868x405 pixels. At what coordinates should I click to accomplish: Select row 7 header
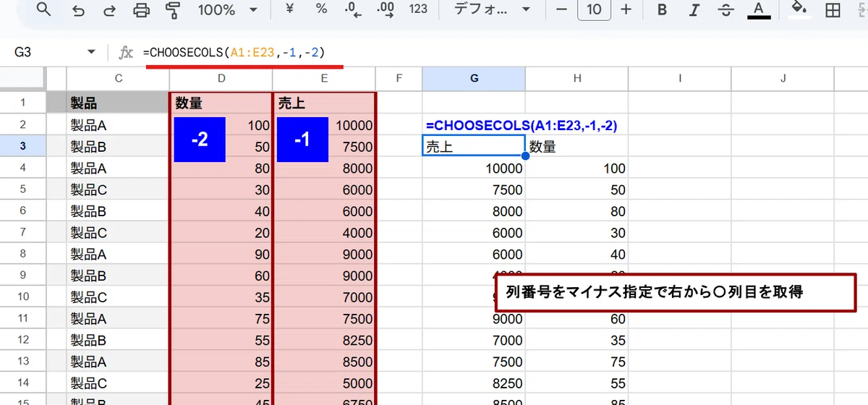pyautogui.click(x=22, y=233)
